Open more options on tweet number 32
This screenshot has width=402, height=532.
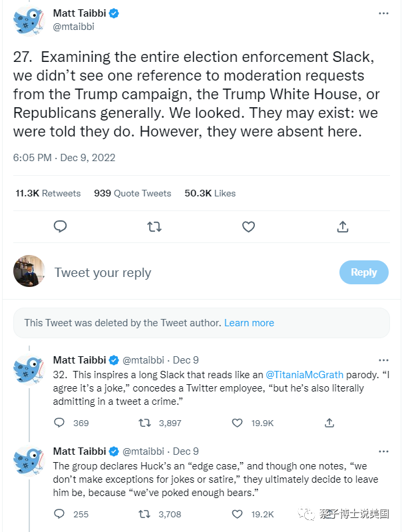pyautogui.click(x=383, y=360)
